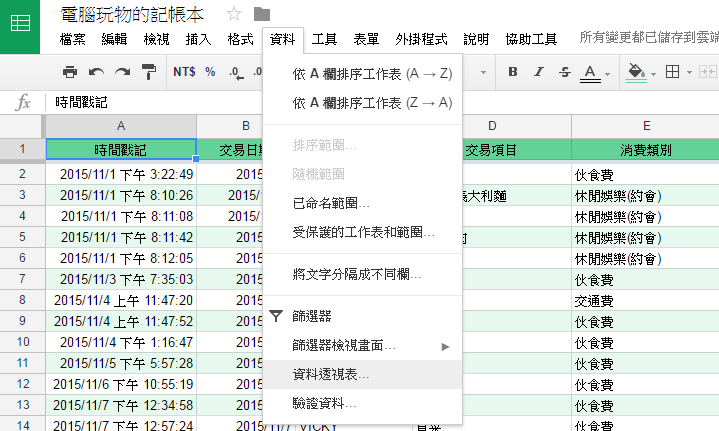The width and height of the screenshot is (719, 431).
Task: Click the Google Sheets home icon
Action: [20, 23]
